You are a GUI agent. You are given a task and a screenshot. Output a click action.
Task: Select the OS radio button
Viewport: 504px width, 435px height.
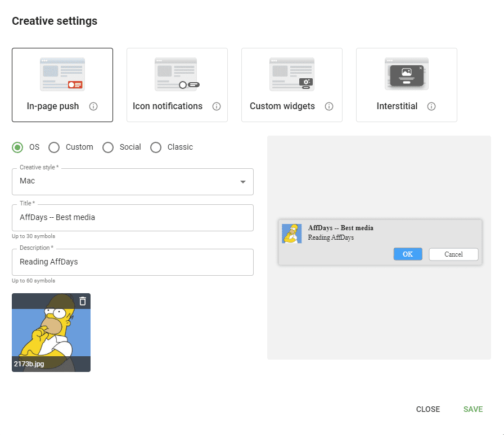coord(17,147)
